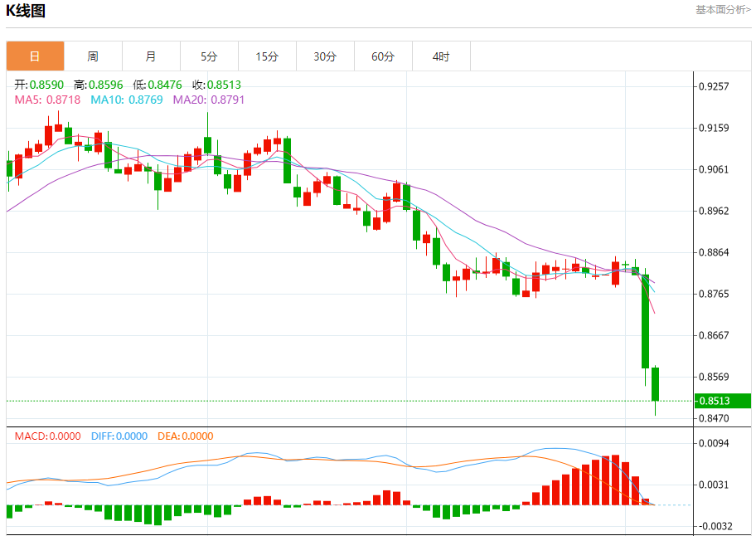
Task: Click the 0.8667 price axis label
Action: pyautogui.click(x=714, y=335)
